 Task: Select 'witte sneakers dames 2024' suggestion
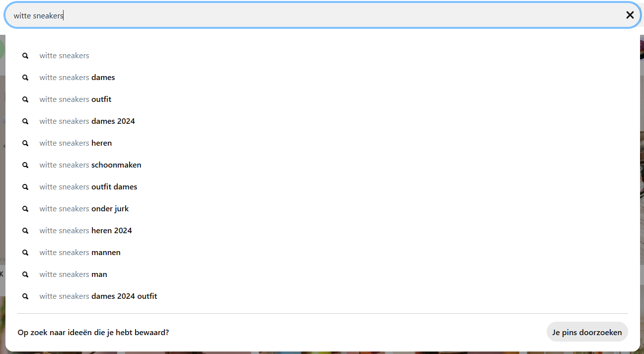(87, 121)
